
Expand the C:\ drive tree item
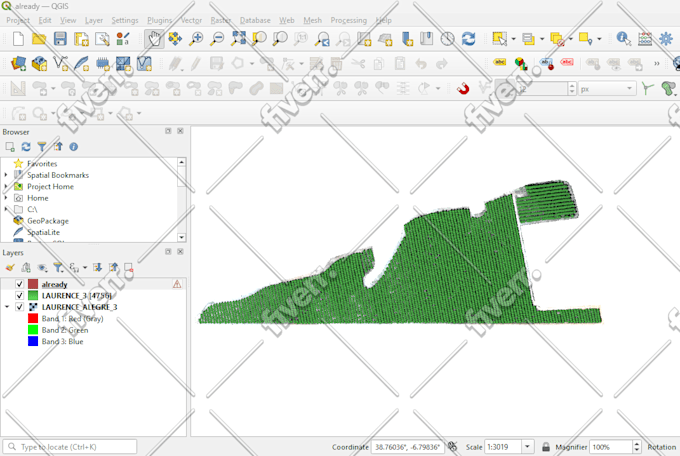click(6, 209)
